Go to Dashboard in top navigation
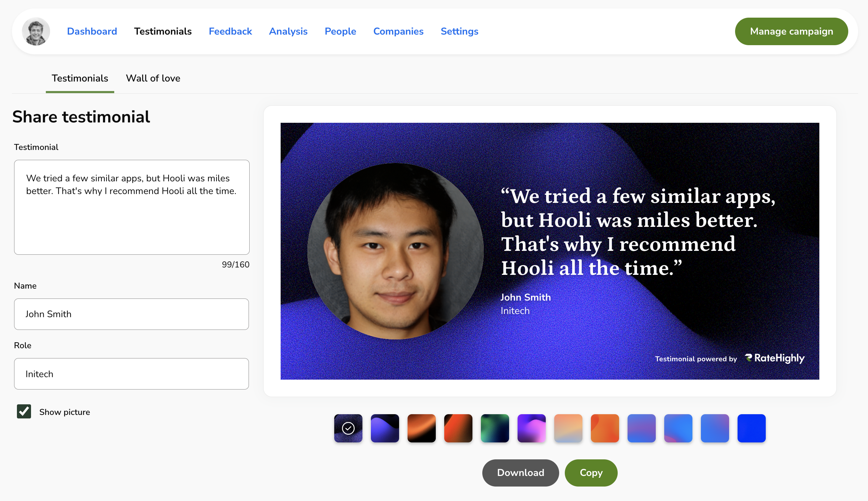The width and height of the screenshot is (868, 501). coord(92,31)
